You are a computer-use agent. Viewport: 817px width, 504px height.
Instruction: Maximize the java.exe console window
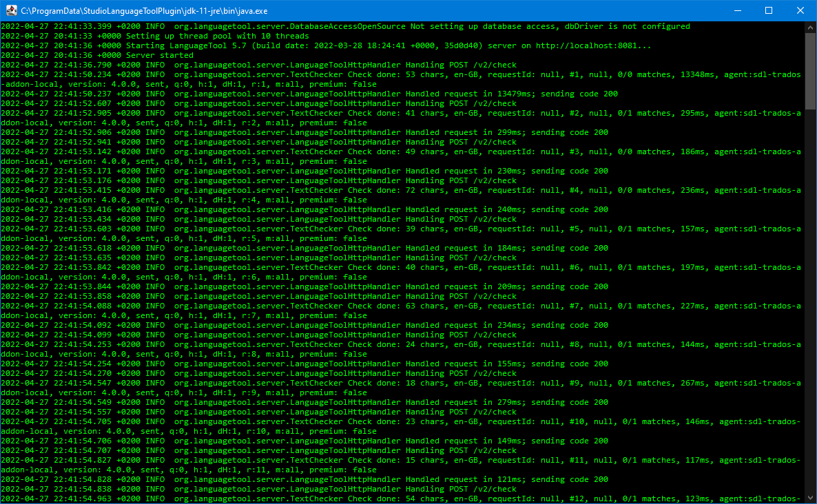coord(769,10)
